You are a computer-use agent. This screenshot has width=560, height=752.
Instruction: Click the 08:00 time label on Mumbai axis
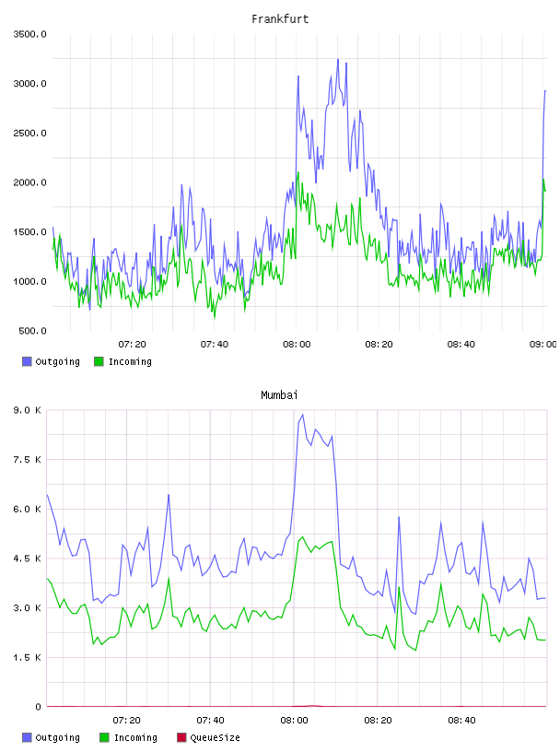coord(294,721)
